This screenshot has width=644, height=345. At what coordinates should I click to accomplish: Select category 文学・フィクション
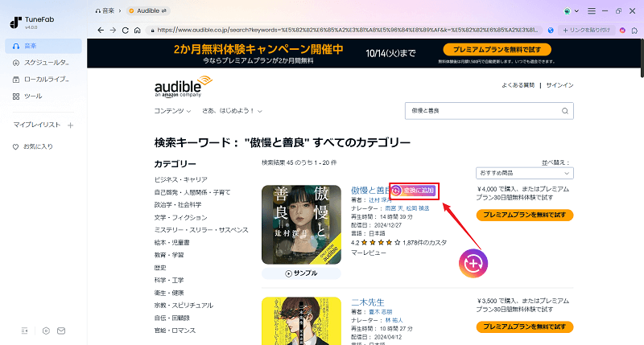pos(180,217)
